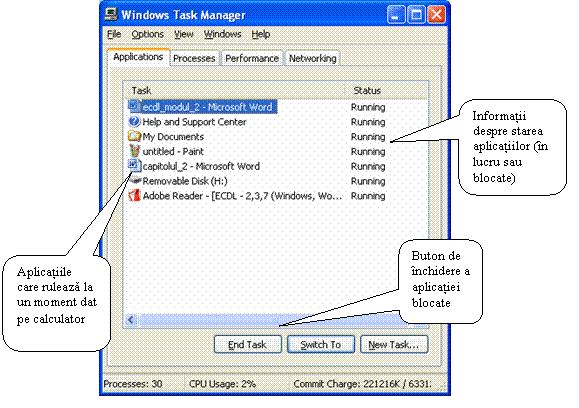Viewport: 579px width, 408px height.
Task: Click the Help and Support Center question-mark icon
Action: click(134, 121)
